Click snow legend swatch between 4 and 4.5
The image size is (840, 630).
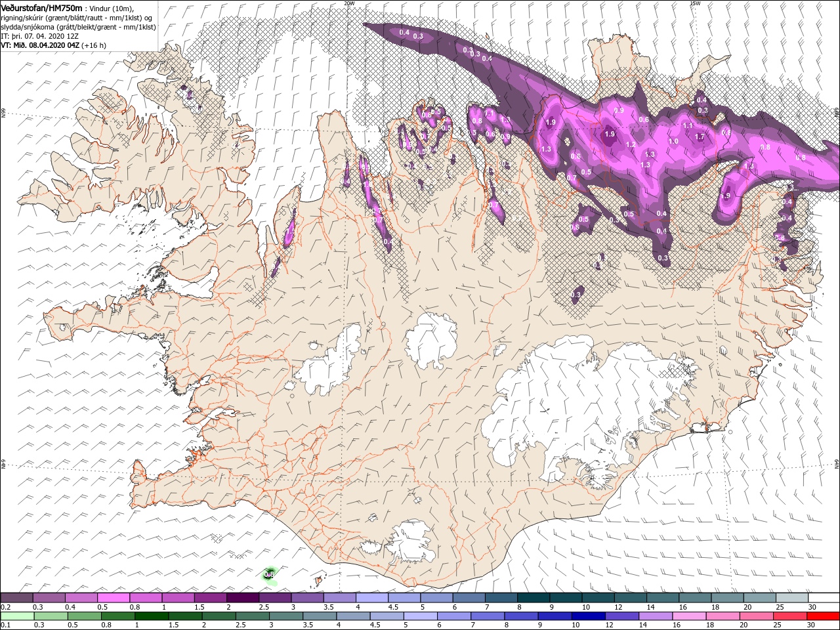(372, 597)
